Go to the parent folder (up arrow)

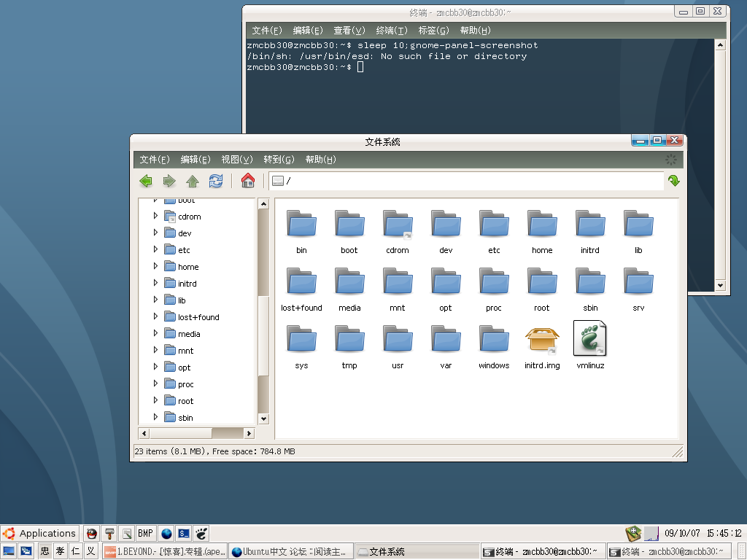point(193,181)
